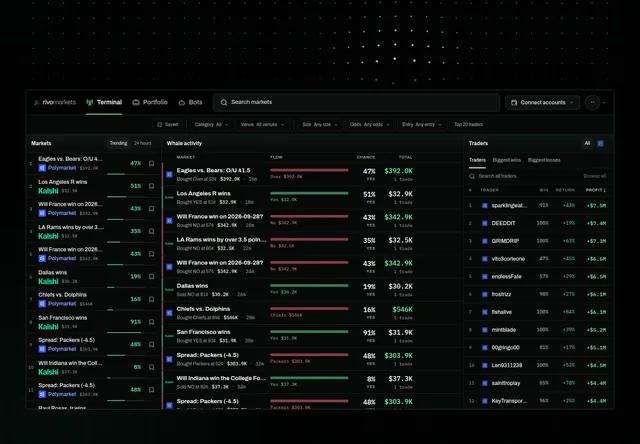Screen dimensions: 640x444
Task: Click the green flow bar for Dallas wins
Action: 309,285
